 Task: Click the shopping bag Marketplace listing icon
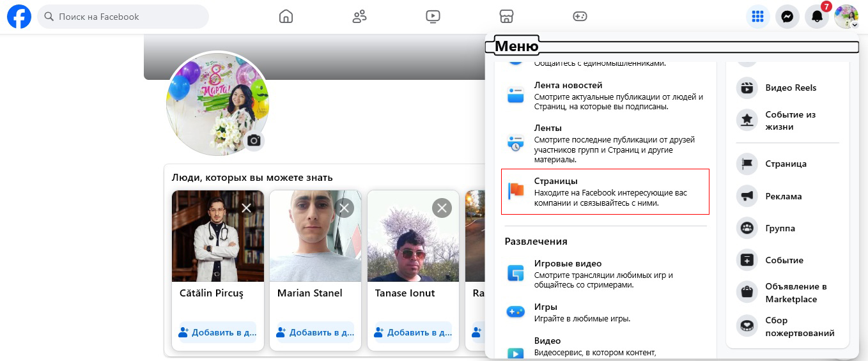747,293
